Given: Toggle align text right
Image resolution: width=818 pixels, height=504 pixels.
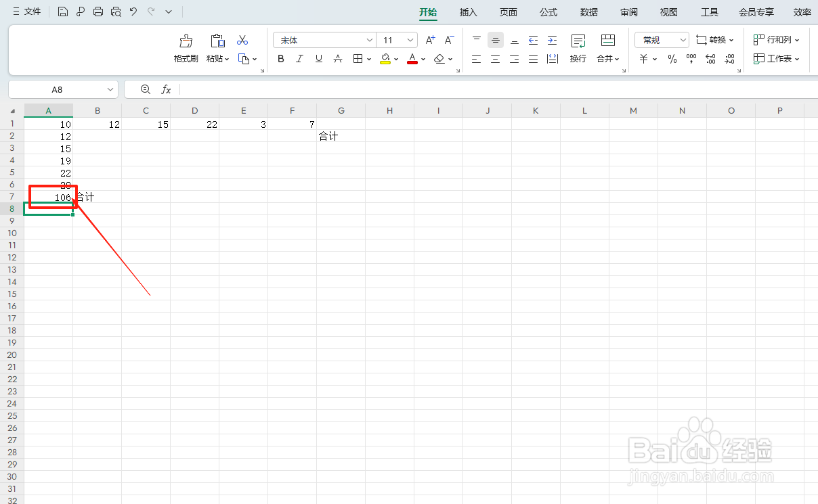Looking at the screenshot, I should pos(515,59).
